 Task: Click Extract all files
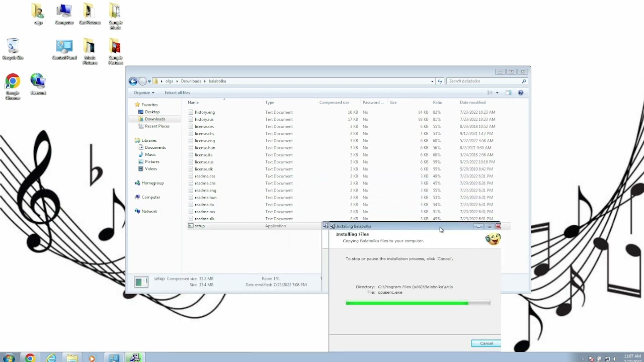(x=177, y=93)
